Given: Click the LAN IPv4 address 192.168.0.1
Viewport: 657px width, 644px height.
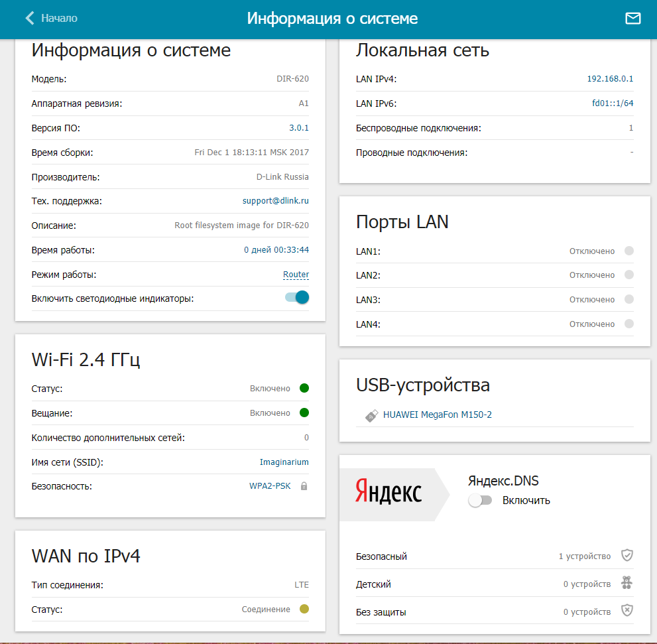Looking at the screenshot, I should (610, 79).
